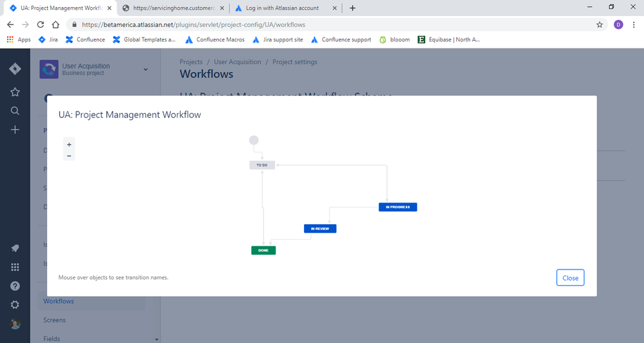Screen dimensions: 644x343
Task: Open the Jira support site bookmark
Action: 277,39
